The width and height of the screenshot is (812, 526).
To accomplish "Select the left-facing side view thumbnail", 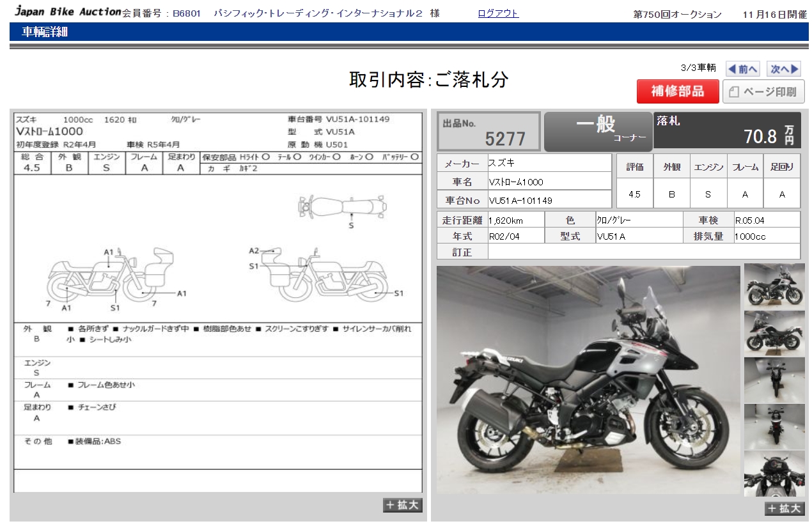I will click(774, 333).
